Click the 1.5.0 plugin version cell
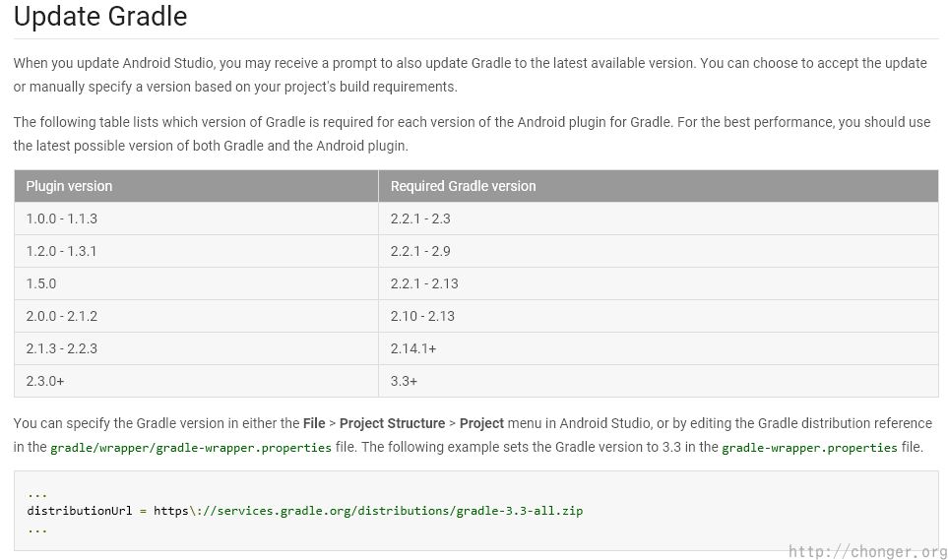The height and width of the screenshot is (560, 948). (x=41, y=283)
